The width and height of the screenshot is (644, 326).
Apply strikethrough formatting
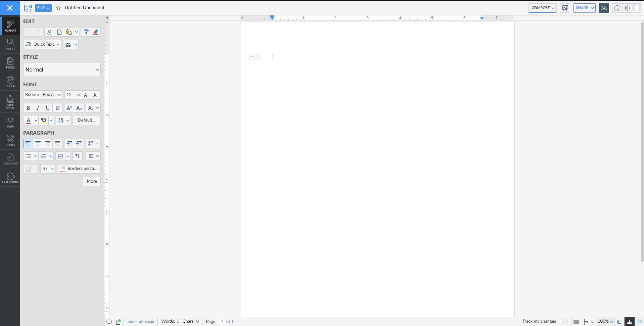[x=58, y=108]
